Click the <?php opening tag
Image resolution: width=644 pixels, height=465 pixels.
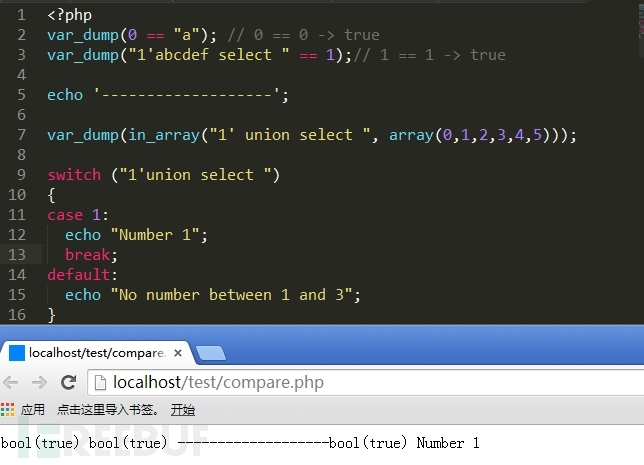(x=69, y=15)
